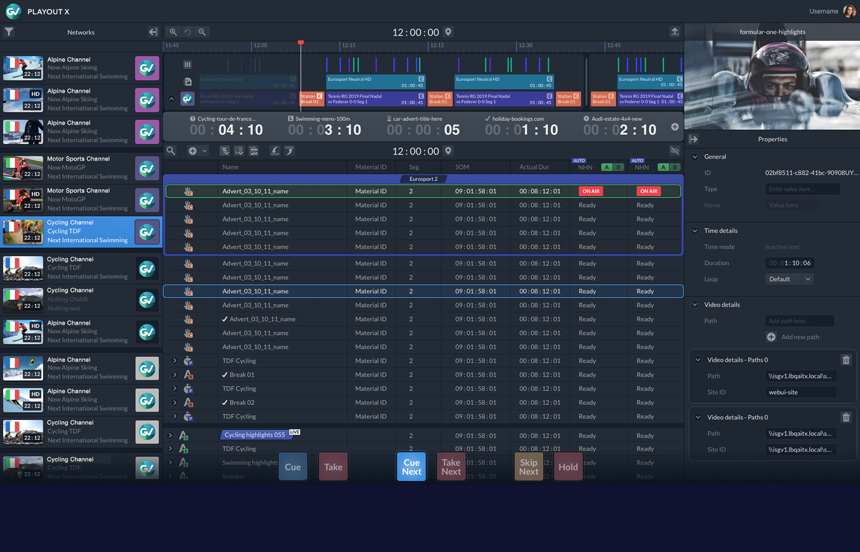Select the highlighted Cycling Channel network
Screen dimensions: 860x552
tap(80, 232)
